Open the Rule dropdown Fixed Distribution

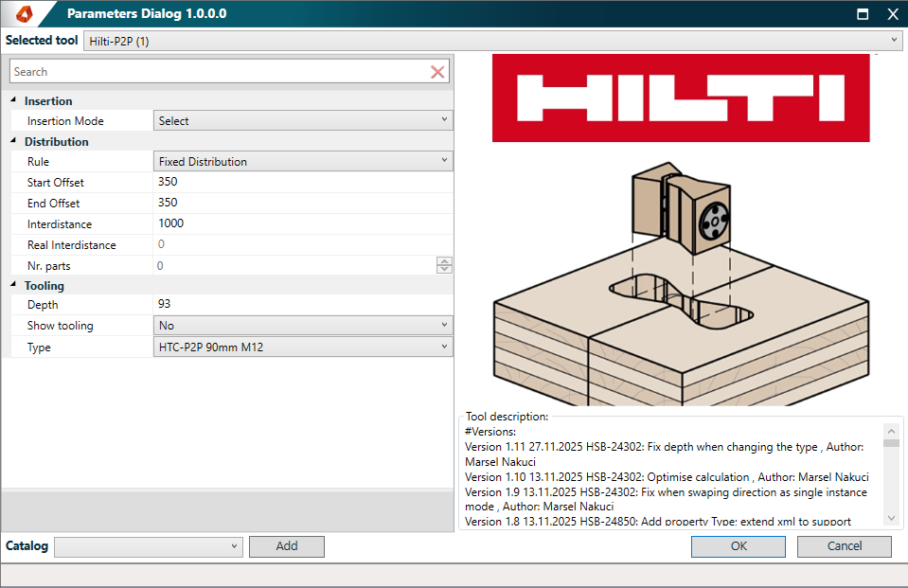(x=303, y=161)
